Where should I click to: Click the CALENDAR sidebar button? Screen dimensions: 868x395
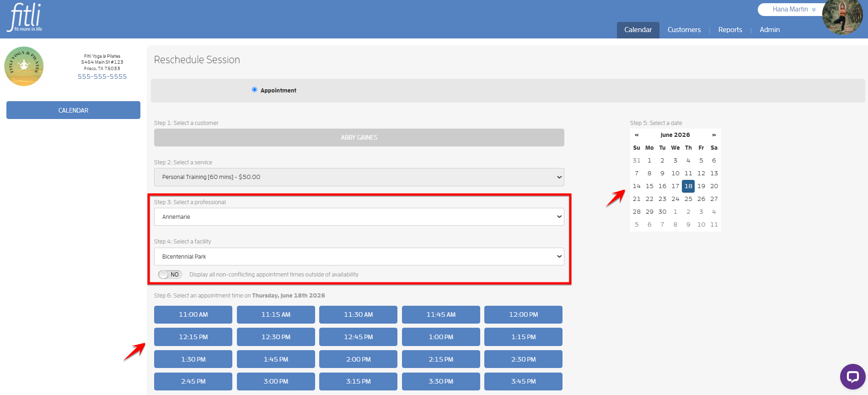[73, 110]
